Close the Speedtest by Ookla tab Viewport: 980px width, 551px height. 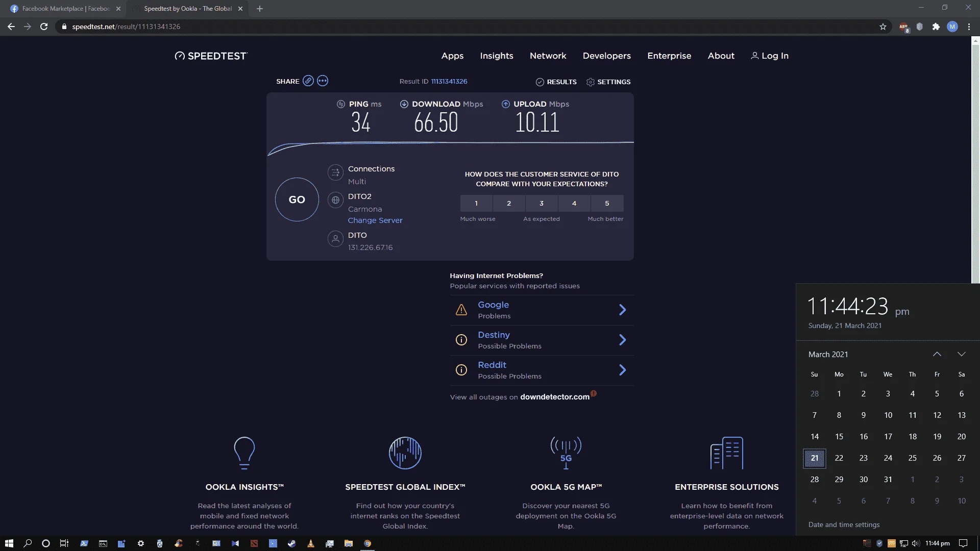tap(240, 9)
